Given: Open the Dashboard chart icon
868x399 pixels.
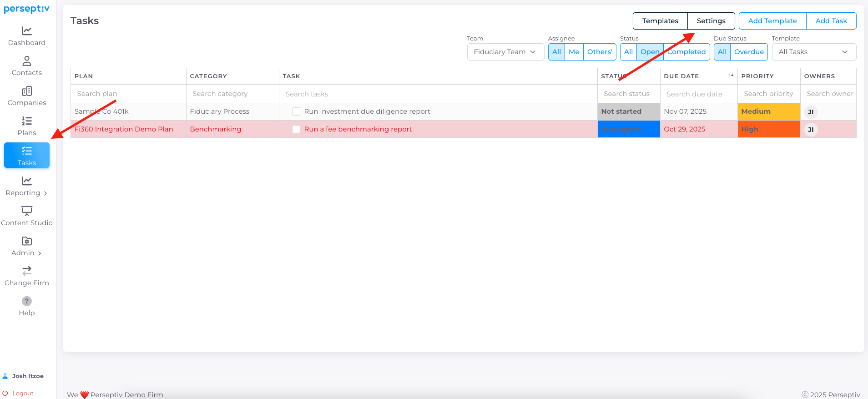Looking at the screenshot, I should (27, 31).
